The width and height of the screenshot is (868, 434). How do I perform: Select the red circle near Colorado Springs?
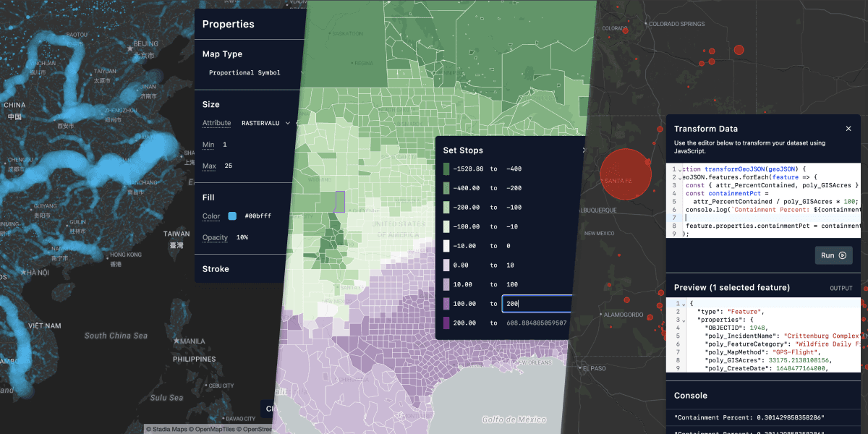click(739, 50)
